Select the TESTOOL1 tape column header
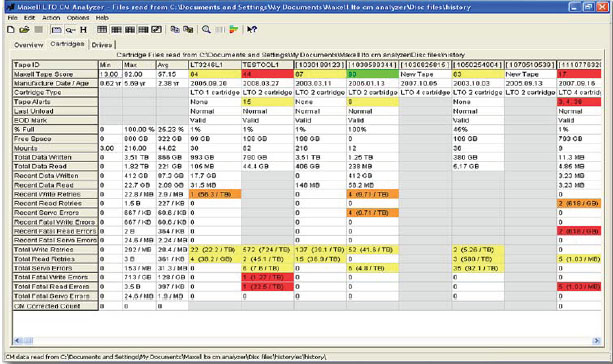 (x=267, y=65)
